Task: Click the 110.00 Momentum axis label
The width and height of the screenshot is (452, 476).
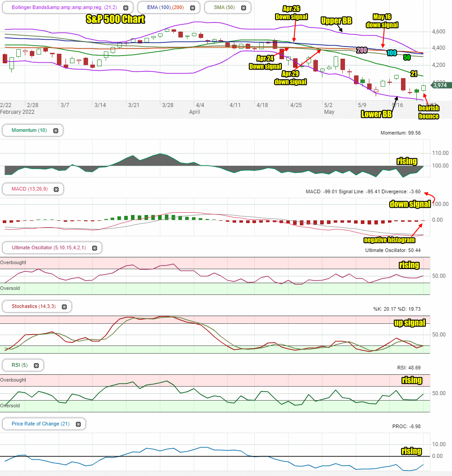Action: click(440, 153)
